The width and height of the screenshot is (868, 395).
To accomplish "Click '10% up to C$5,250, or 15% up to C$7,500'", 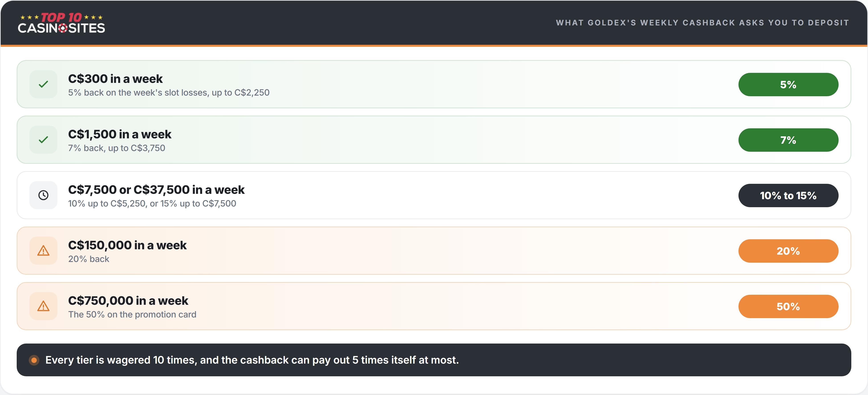I will [x=152, y=204].
